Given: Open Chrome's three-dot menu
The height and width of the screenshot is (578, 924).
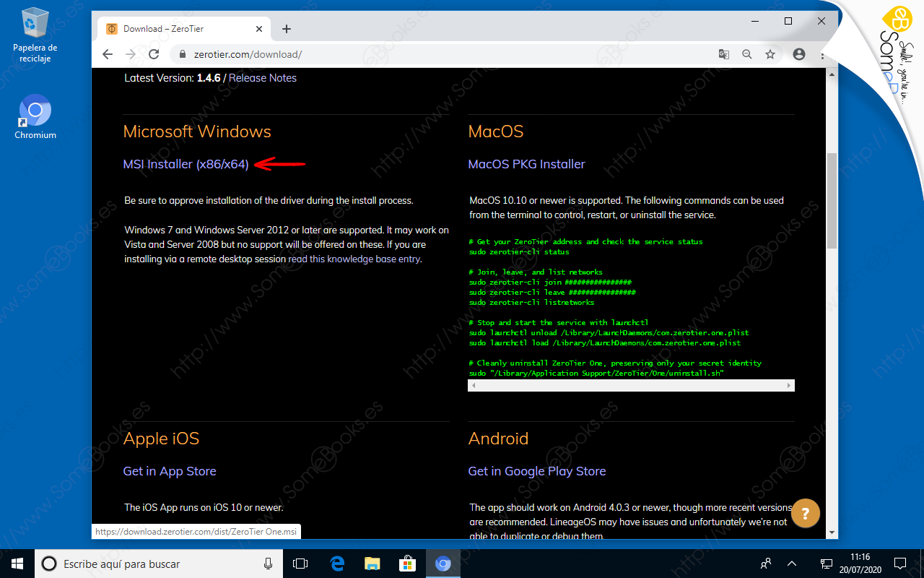Looking at the screenshot, I should point(821,53).
